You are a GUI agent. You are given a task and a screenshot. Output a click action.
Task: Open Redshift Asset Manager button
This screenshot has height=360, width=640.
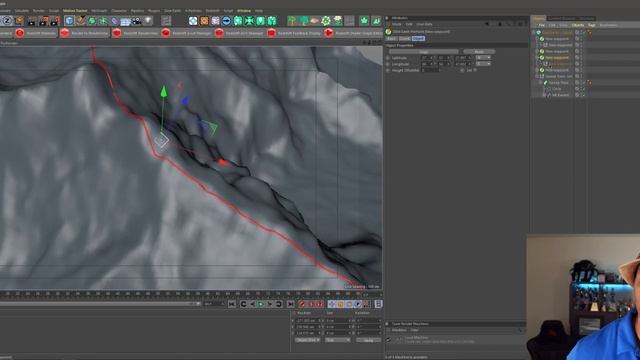click(x=187, y=33)
